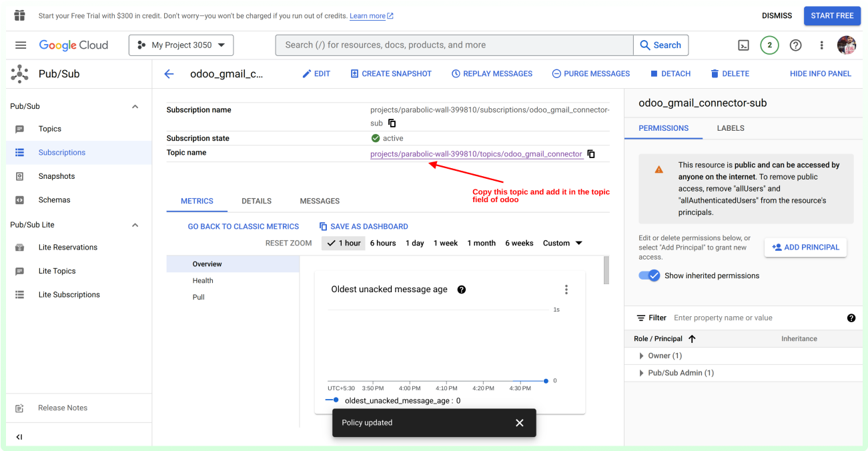Screen dimensions: 868x451
Task: Select the 6 weeks time range
Action: click(519, 244)
